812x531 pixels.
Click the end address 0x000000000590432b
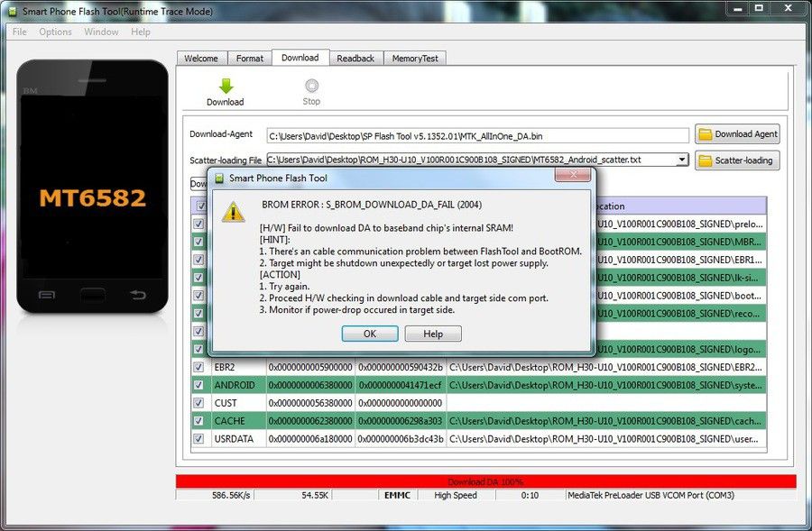click(401, 367)
